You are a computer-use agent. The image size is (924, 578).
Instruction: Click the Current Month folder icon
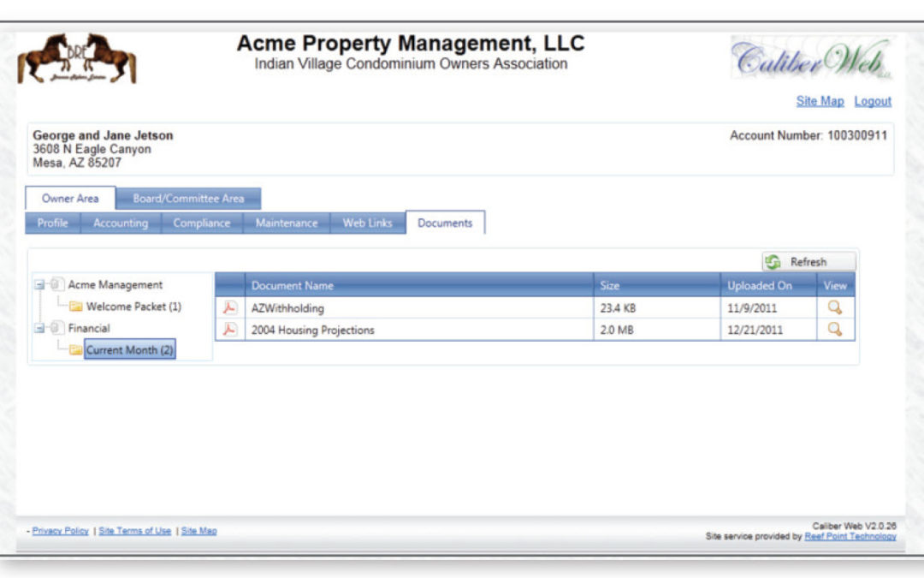click(x=76, y=350)
